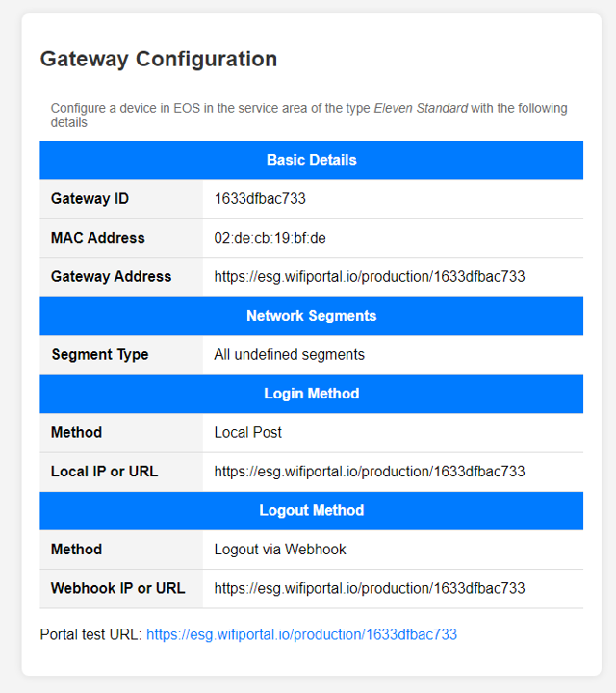Click the Basic Details section header
Image resolution: width=616 pixels, height=693 pixels.
pos(311,160)
